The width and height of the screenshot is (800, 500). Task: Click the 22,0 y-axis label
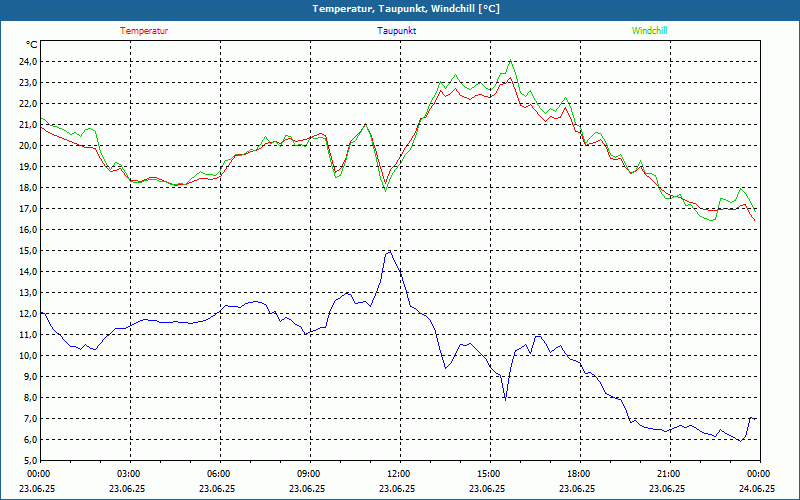(x=29, y=104)
